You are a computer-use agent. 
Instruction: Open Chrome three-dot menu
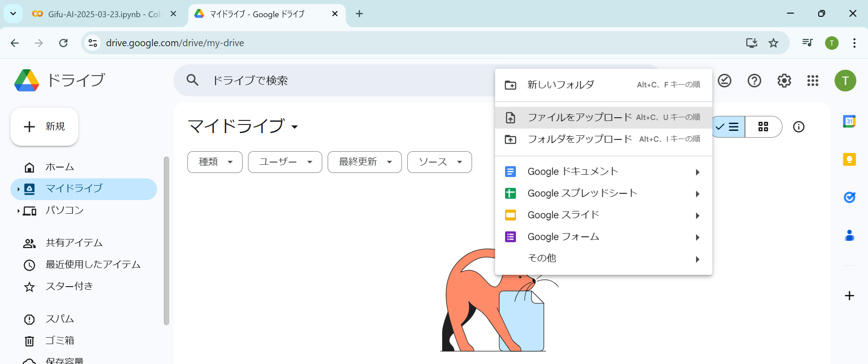pyautogui.click(x=854, y=43)
